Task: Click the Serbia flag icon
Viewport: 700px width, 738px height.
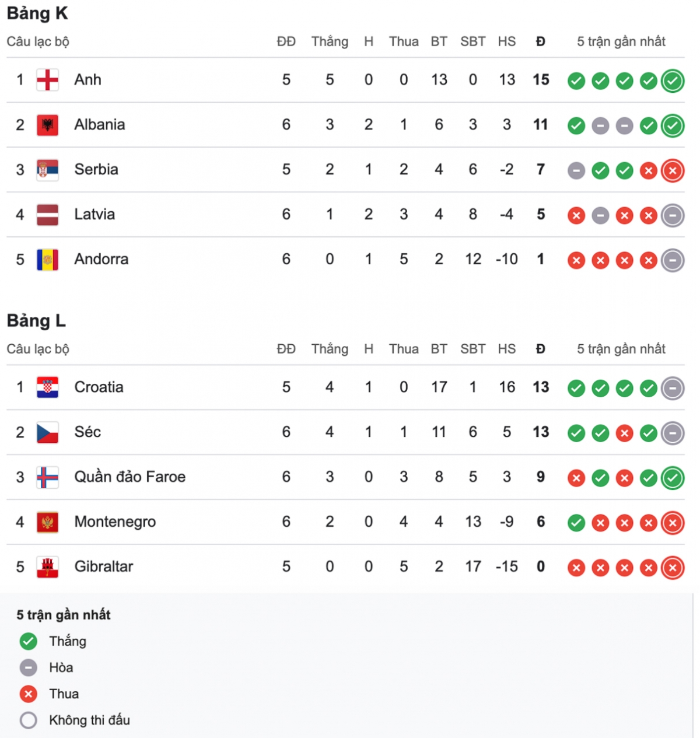Action: pyautogui.click(x=47, y=170)
